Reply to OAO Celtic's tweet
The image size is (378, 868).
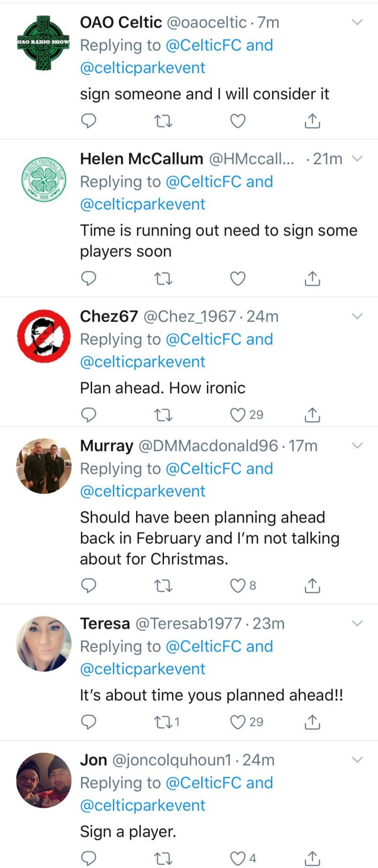[x=89, y=121]
